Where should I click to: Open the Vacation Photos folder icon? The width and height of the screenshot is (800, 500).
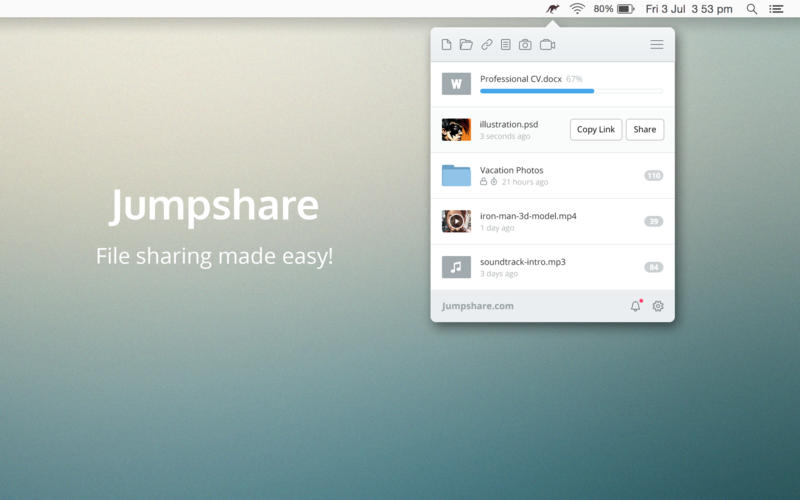pos(456,175)
